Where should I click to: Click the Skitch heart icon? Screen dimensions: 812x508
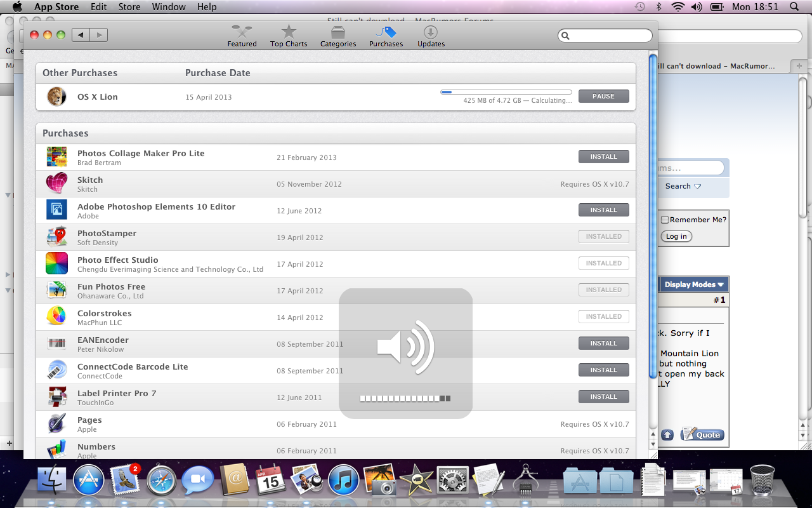click(x=56, y=184)
